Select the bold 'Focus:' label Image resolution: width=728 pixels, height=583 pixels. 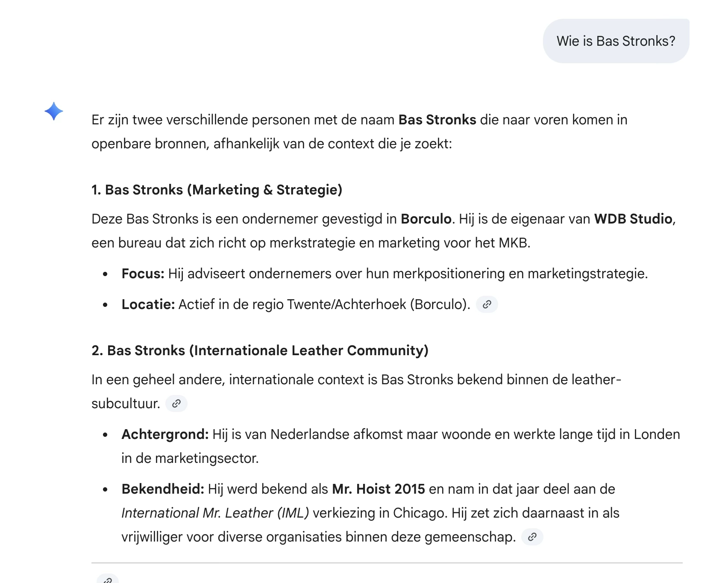[x=142, y=274]
